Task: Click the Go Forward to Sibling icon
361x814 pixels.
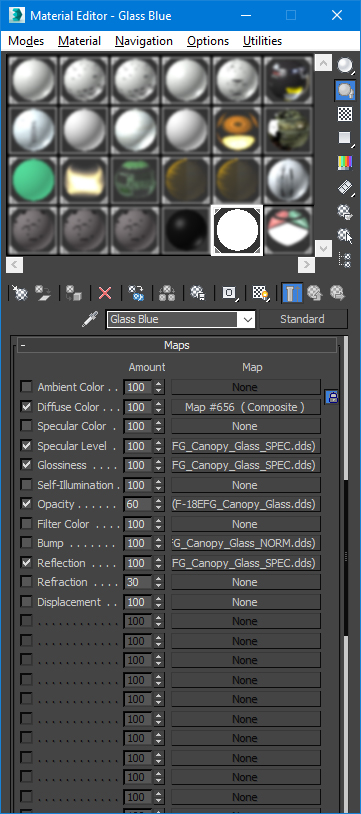Action: (x=337, y=293)
